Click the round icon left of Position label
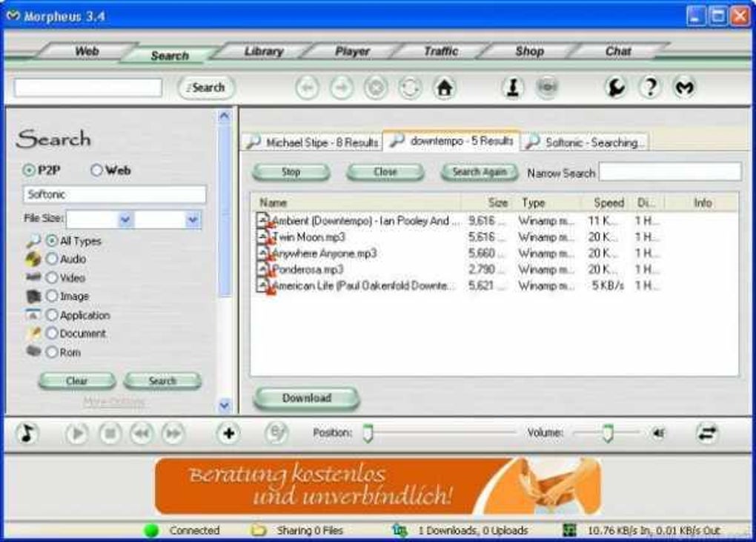The height and width of the screenshot is (542, 756). pos(276,433)
